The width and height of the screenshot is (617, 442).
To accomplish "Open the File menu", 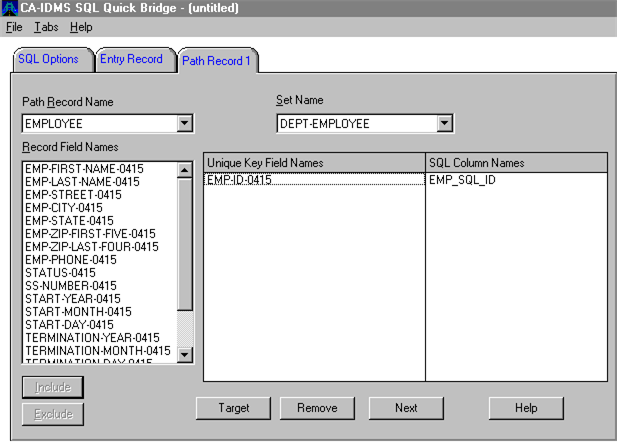I will (x=13, y=27).
